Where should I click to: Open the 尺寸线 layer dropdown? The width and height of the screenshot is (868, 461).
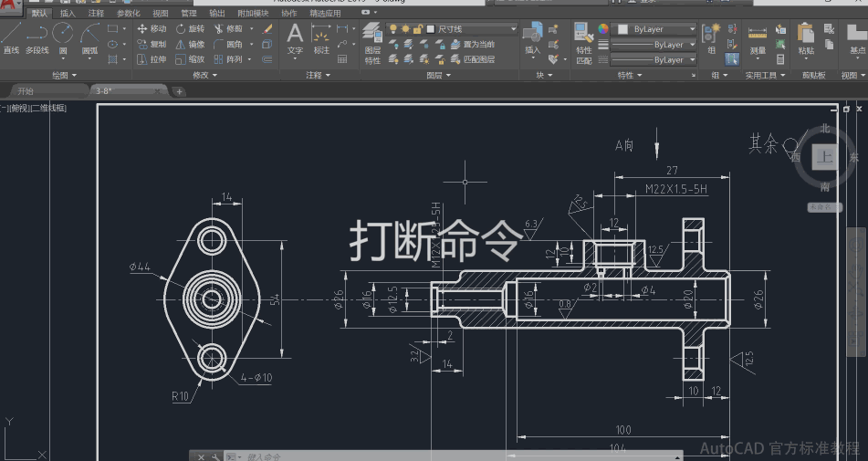pyautogui.click(x=453, y=29)
